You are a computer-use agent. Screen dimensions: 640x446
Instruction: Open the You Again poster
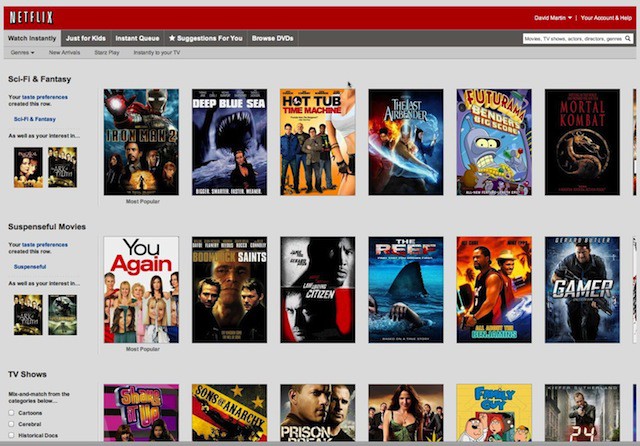[x=141, y=290]
